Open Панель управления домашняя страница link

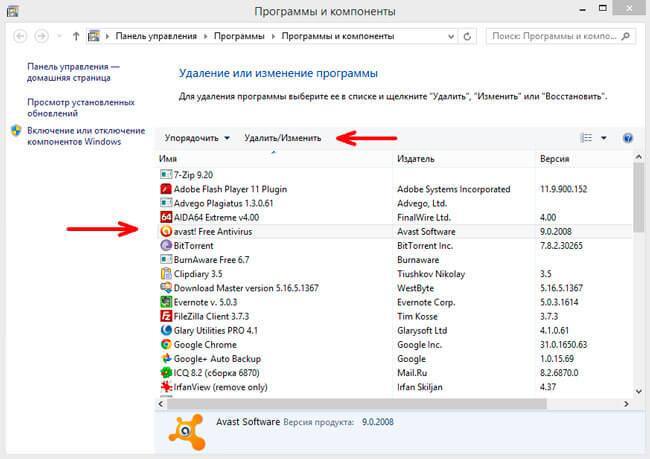(x=73, y=72)
